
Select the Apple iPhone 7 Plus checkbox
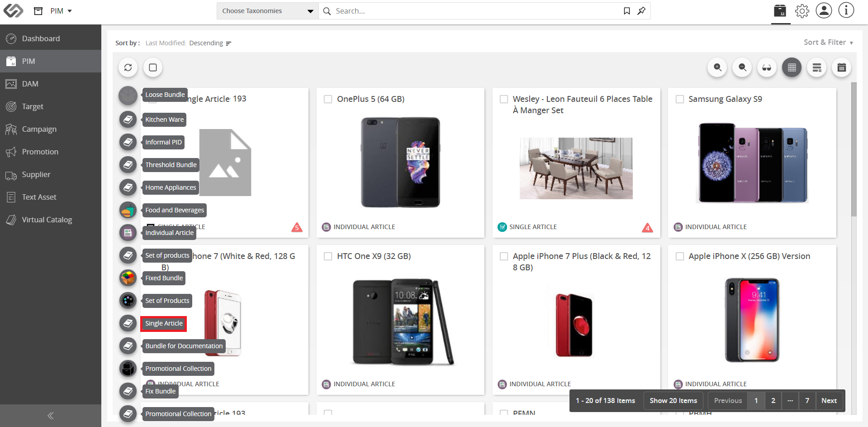504,256
